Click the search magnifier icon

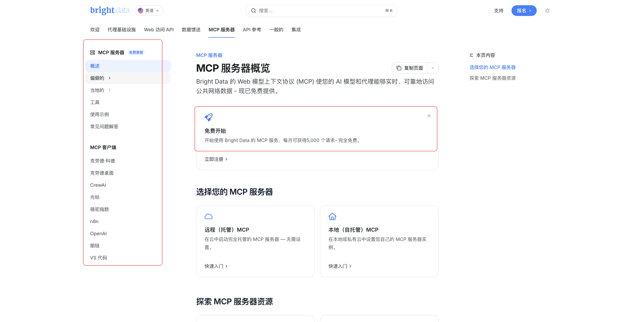point(254,10)
